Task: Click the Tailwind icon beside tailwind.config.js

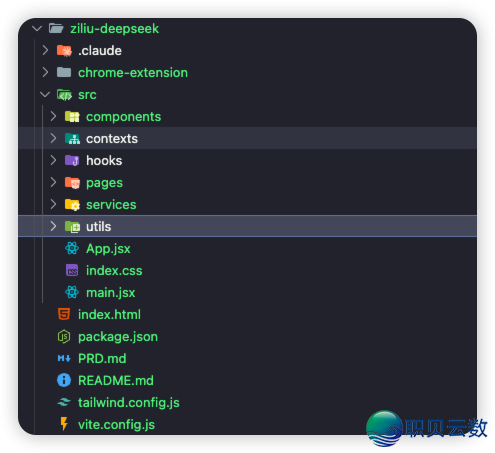Action: point(64,402)
